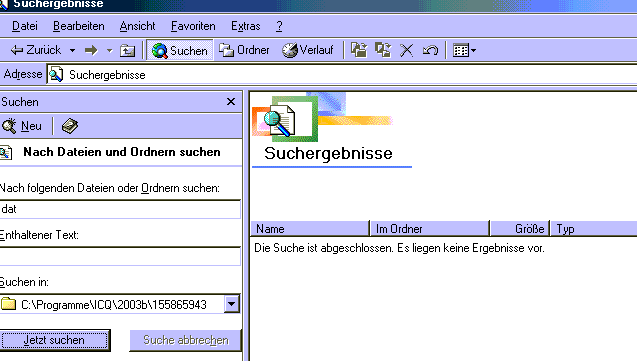Screen dimensions: 637x361
Task: Toggle the Suchen toolbar button
Action: [x=180, y=50]
